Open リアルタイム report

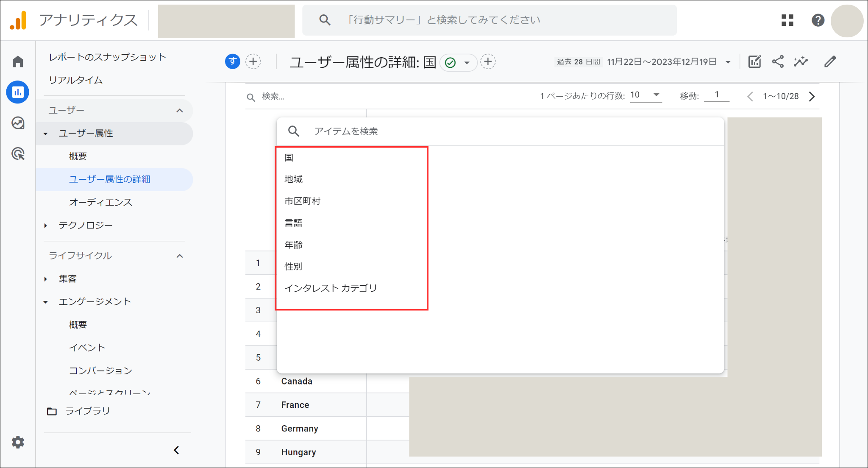76,80
